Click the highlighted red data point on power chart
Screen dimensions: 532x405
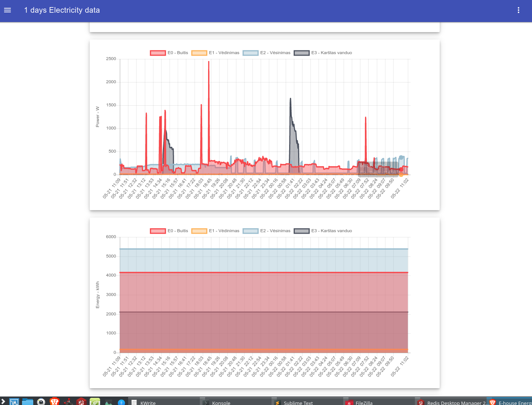coord(401,169)
